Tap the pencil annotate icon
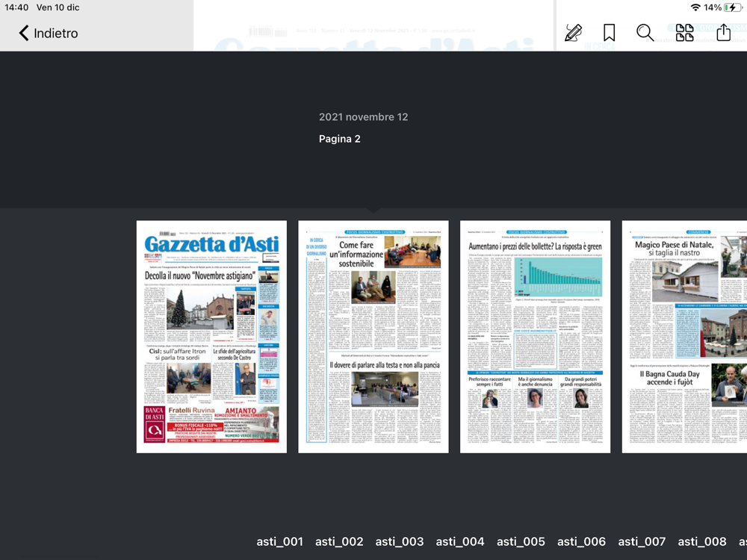This screenshot has width=747, height=560. tap(573, 32)
